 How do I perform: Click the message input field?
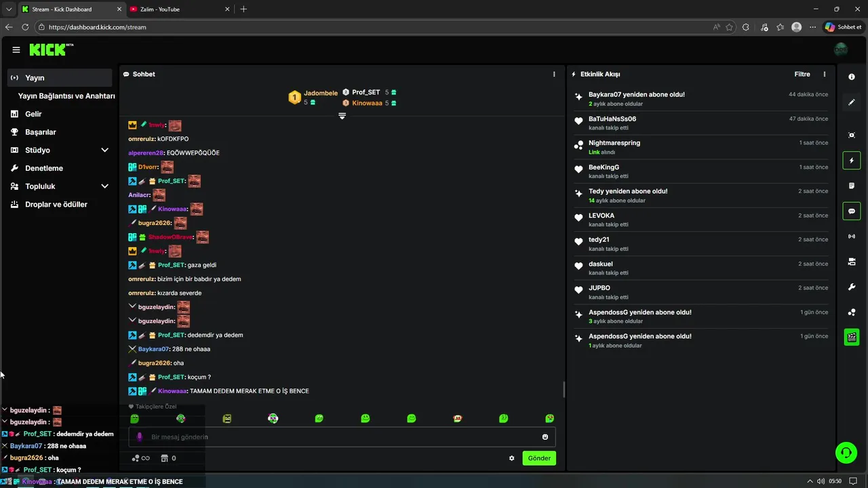tap(342, 437)
